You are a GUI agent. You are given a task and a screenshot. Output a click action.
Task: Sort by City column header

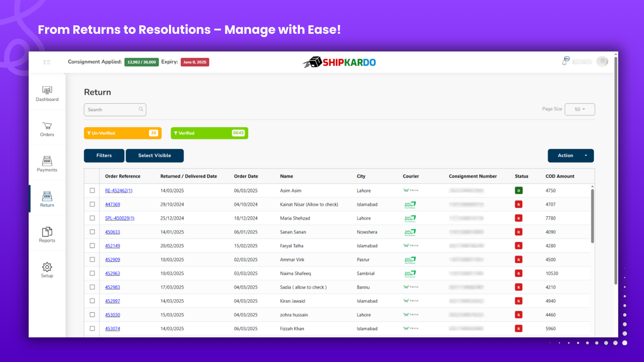[x=361, y=176]
